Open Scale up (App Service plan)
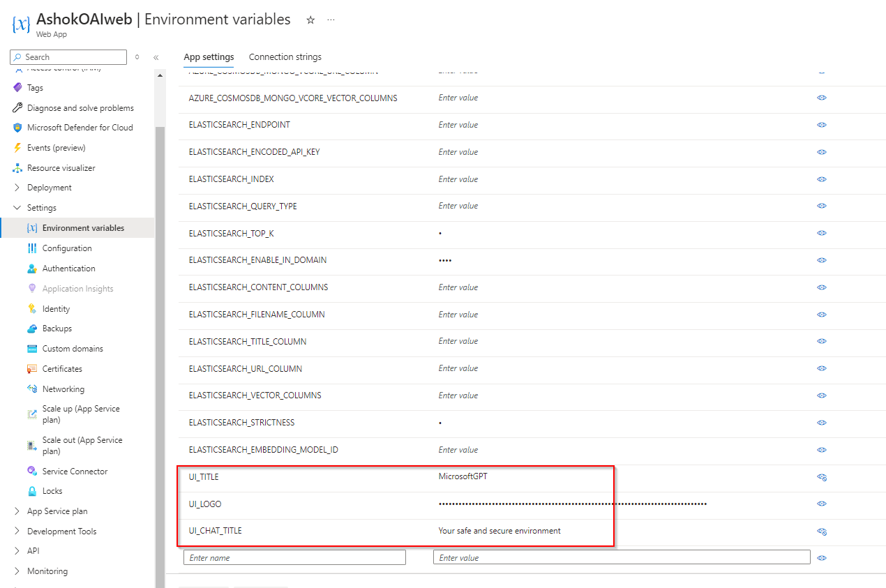 pyautogui.click(x=81, y=414)
